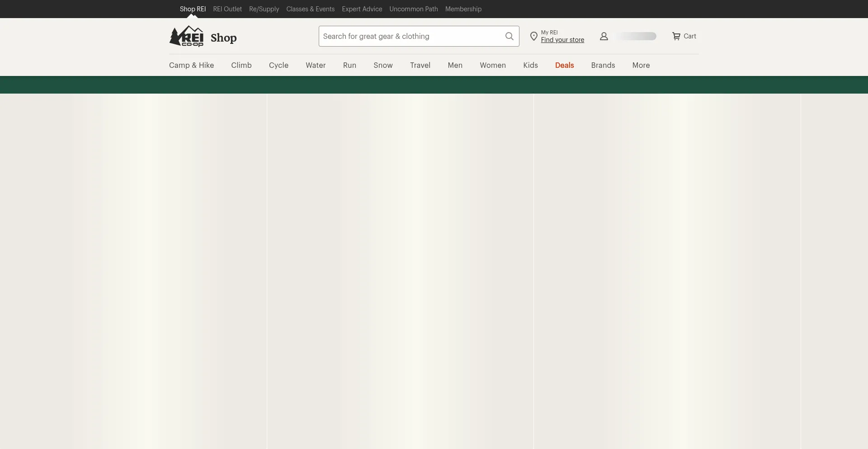The image size is (868, 449).
Task: Open Uncommon Path link
Action: pyautogui.click(x=413, y=9)
